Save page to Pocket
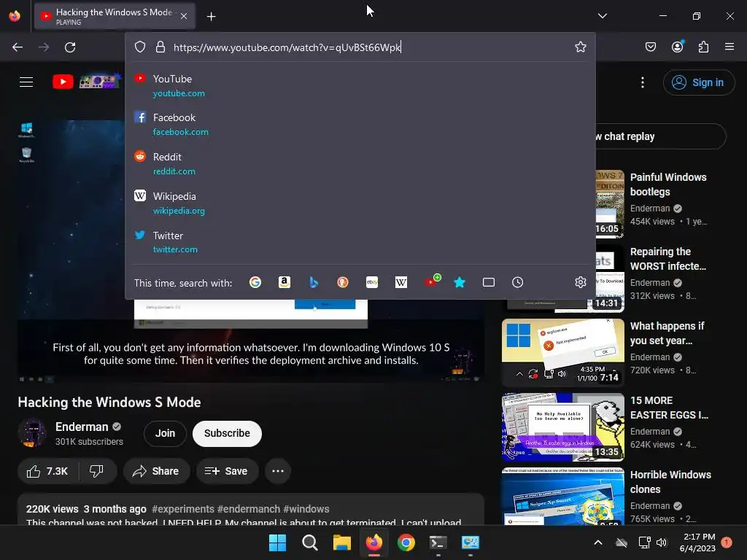 coord(651,47)
